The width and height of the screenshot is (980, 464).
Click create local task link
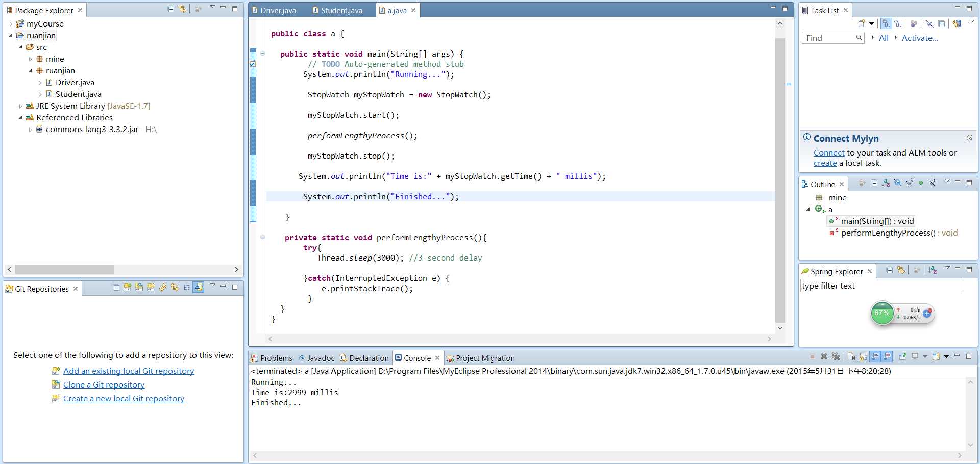(825, 163)
